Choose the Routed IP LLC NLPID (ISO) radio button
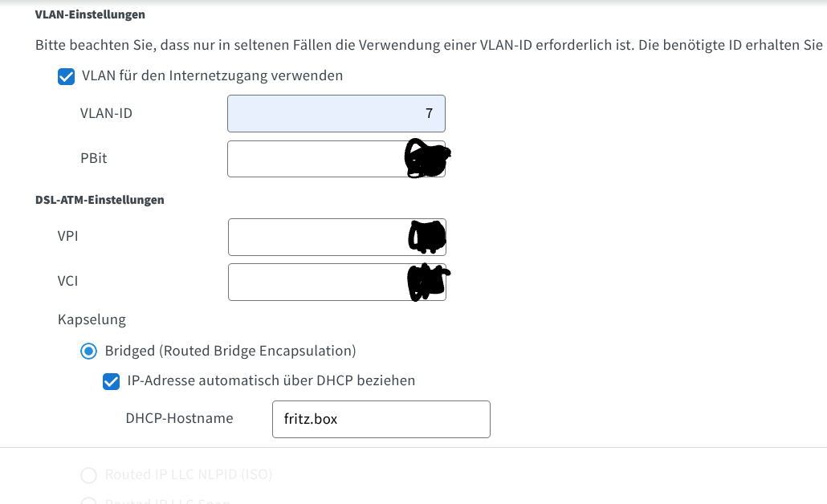 pos(89,475)
